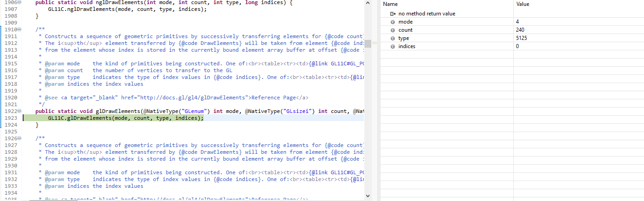Click the "GLsizei" string on line 1922
Viewport: 644px width, 201px height.
299,111
